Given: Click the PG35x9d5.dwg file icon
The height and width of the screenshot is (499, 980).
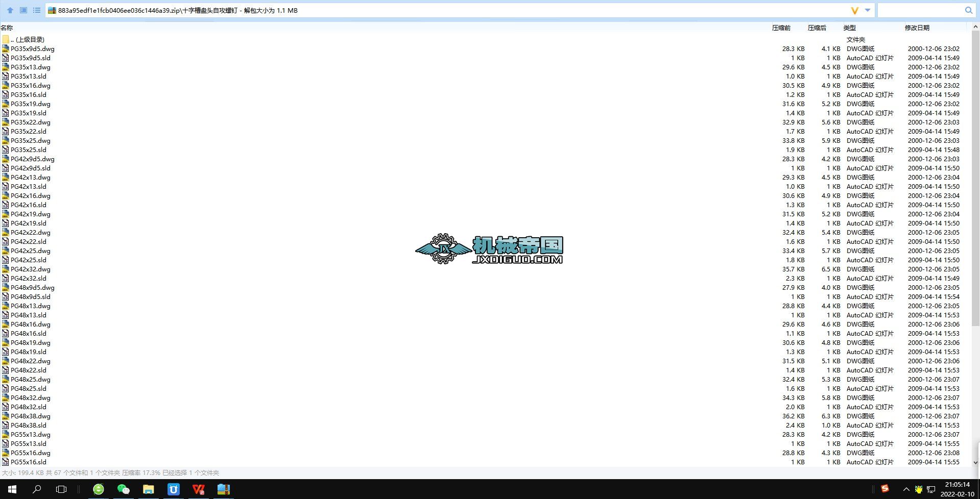Looking at the screenshot, I should coord(6,49).
